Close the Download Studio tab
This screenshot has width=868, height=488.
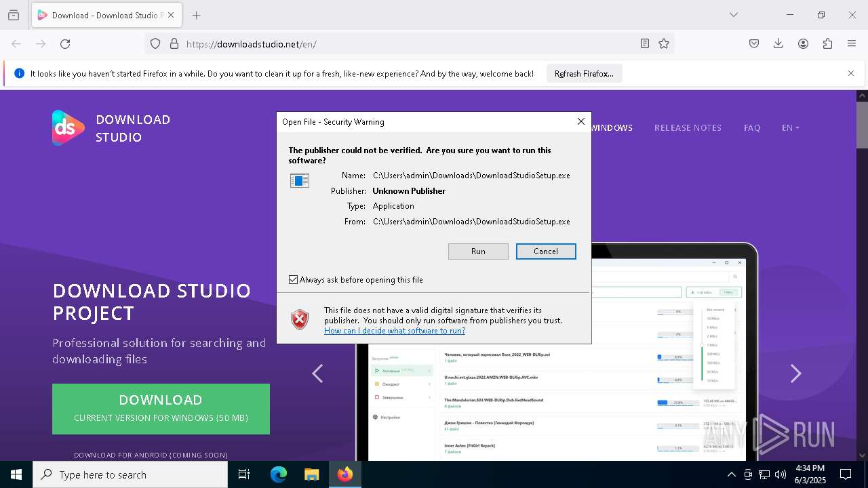tap(171, 15)
